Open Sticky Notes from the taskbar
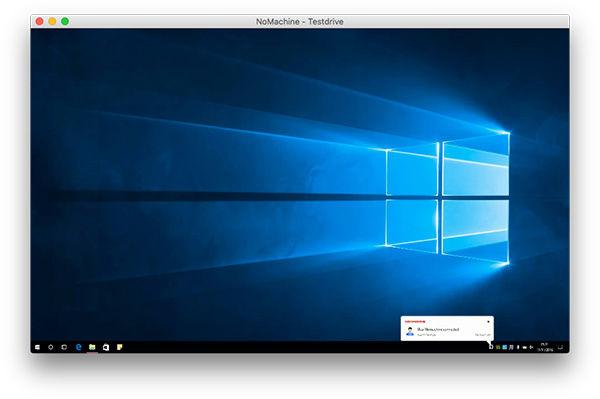 click(x=120, y=347)
